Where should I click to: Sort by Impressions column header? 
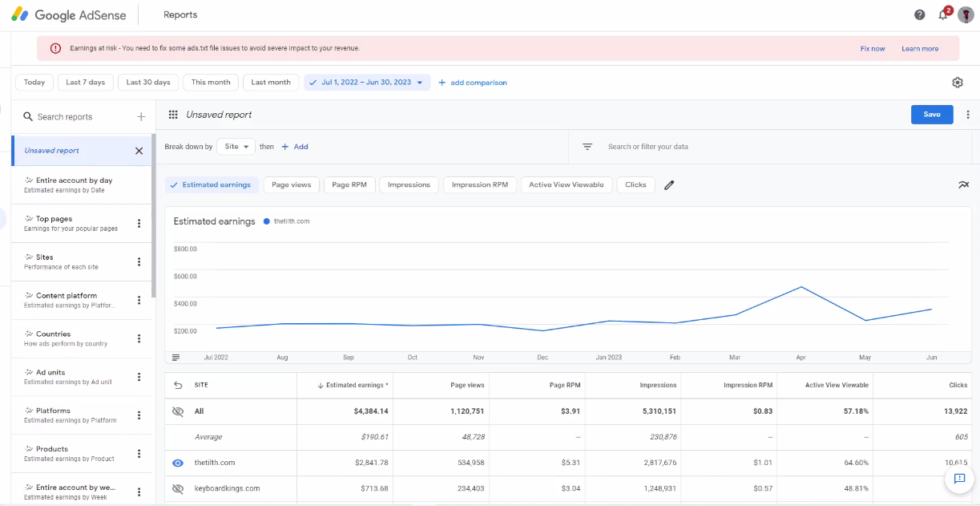click(x=658, y=386)
